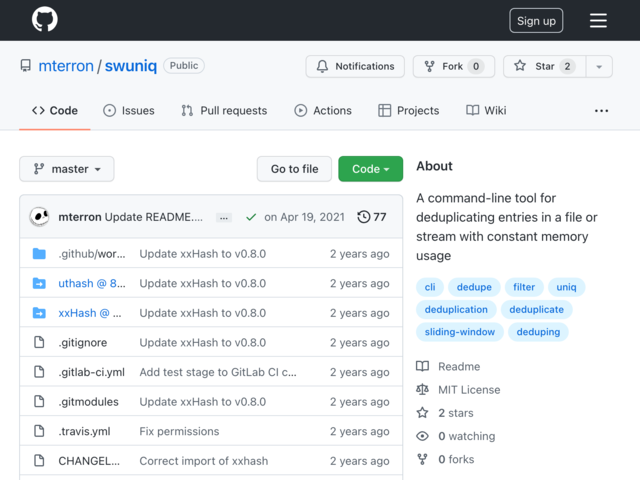
Task: Click the .github folder icon
Action: 39,253
